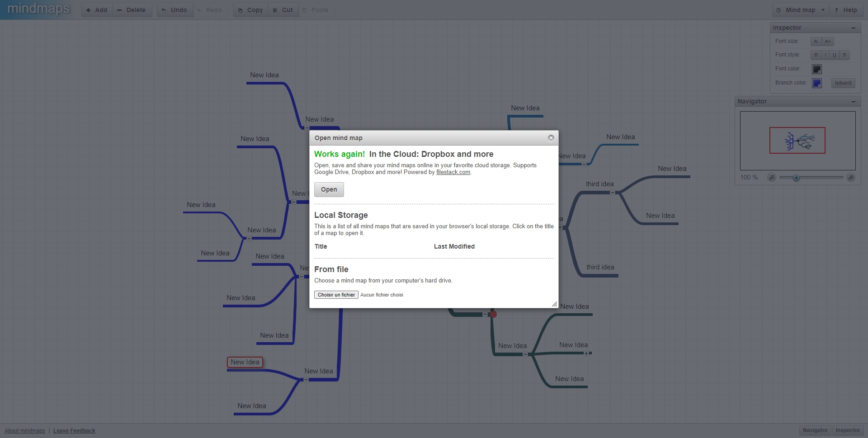Collapse the Navigator panel
This screenshot has width=868, height=438.
[x=854, y=102]
